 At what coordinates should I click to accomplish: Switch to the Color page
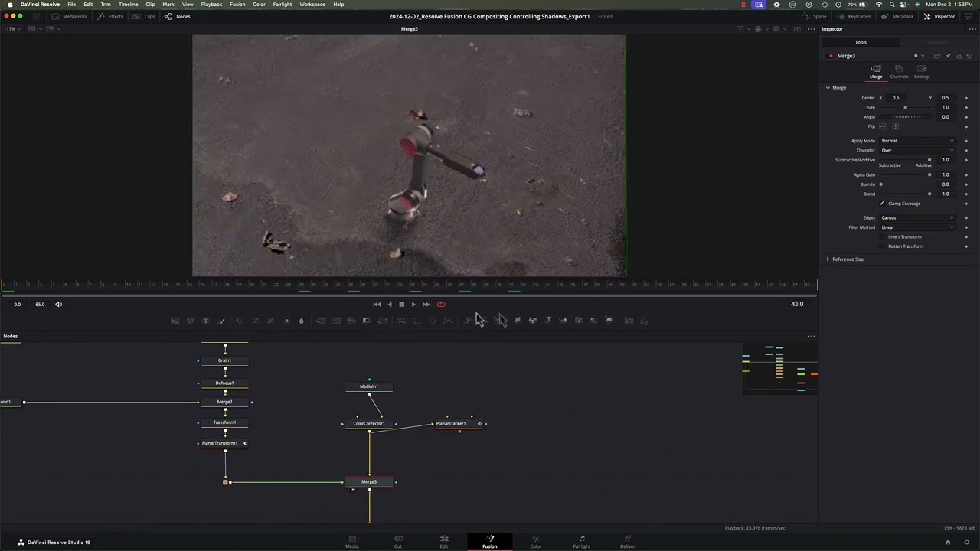pos(535,542)
